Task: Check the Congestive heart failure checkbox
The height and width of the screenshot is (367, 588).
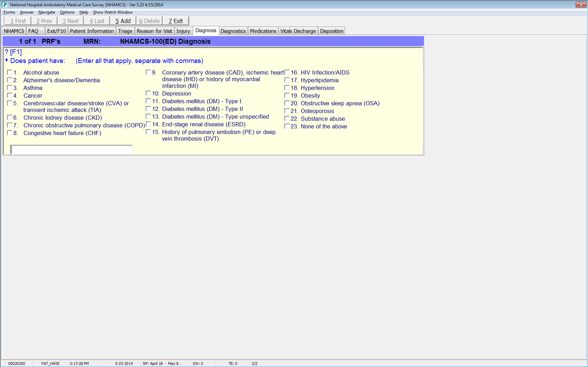Action: [x=10, y=133]
